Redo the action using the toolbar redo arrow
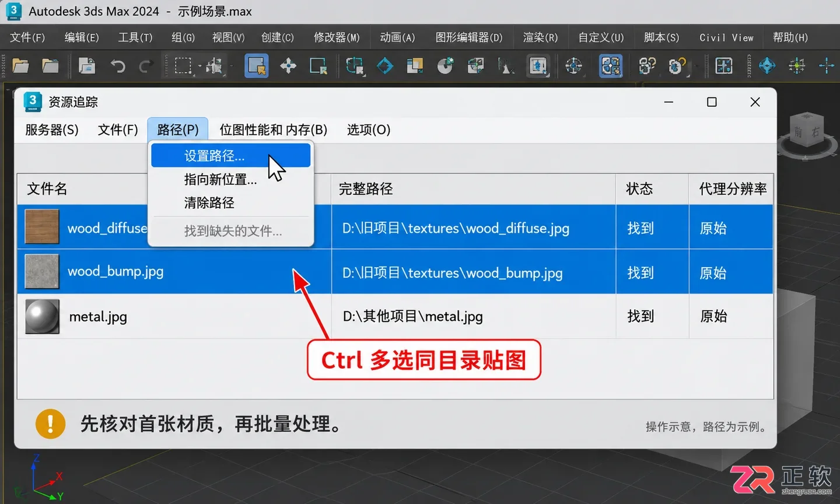The width and height of the screenshot is (840, 504). coord(146,66)
